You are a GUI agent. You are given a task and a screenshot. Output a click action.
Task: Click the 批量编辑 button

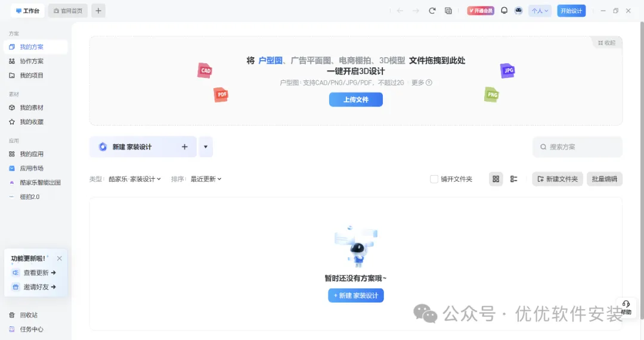[605, 179]
